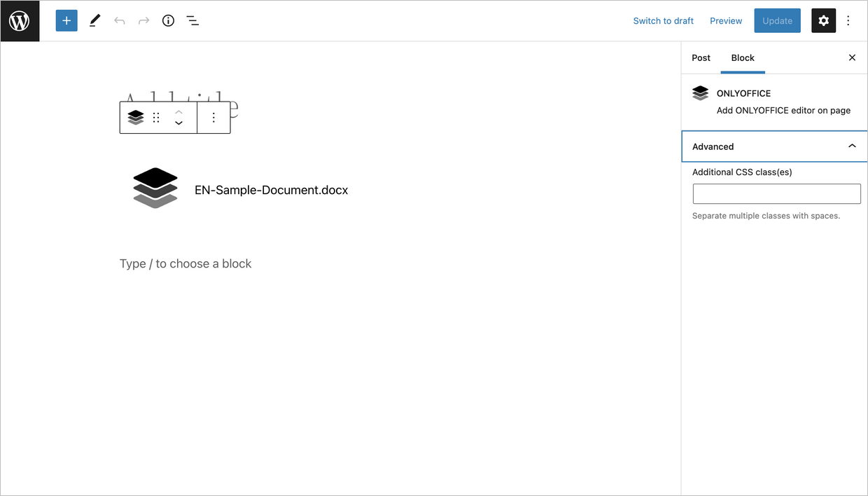Open document Details info icon
Image resolution: width=868 pixels, height=496 pixels.
[x=168, y=21]
